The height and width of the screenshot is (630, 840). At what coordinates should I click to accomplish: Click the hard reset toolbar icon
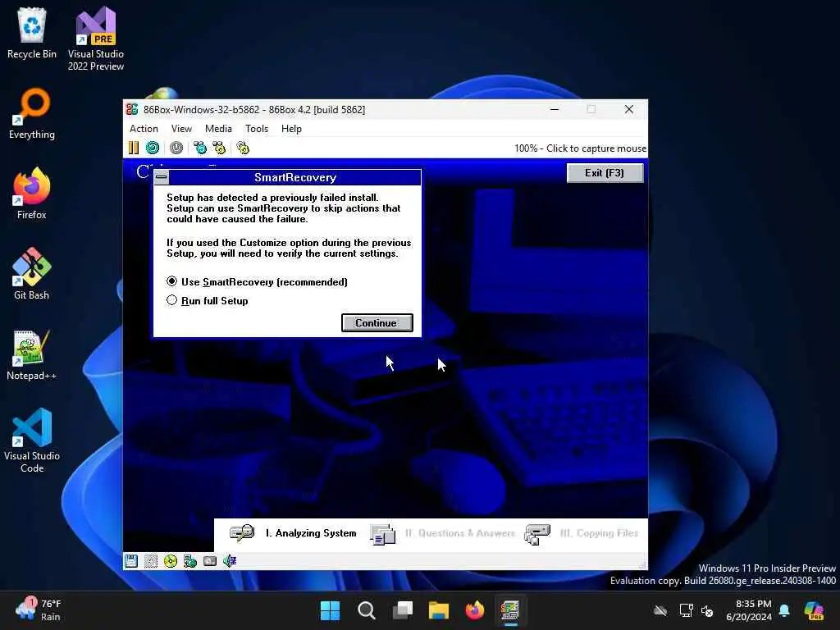tap(153, 148)
